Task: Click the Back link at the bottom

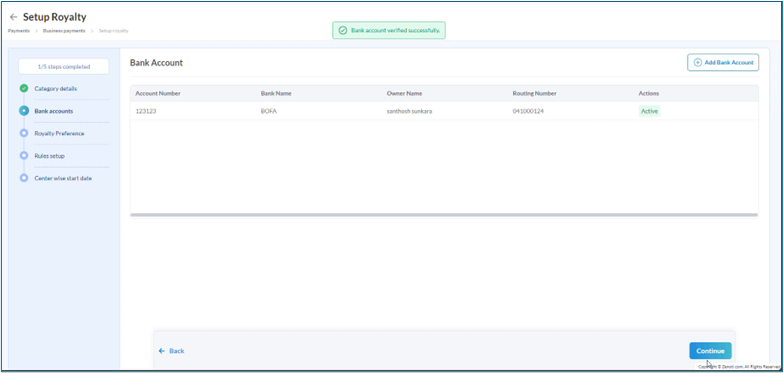Action: pos(172,351)
